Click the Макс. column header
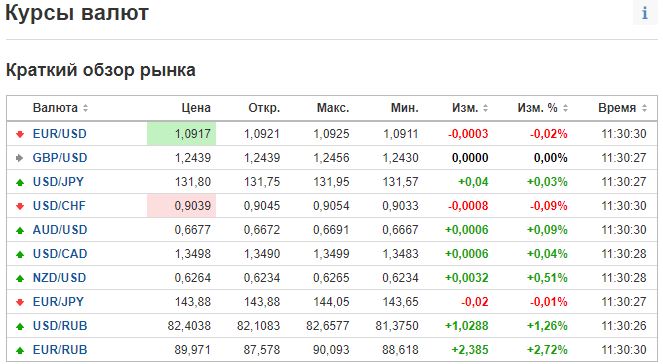 coord(333,108)
